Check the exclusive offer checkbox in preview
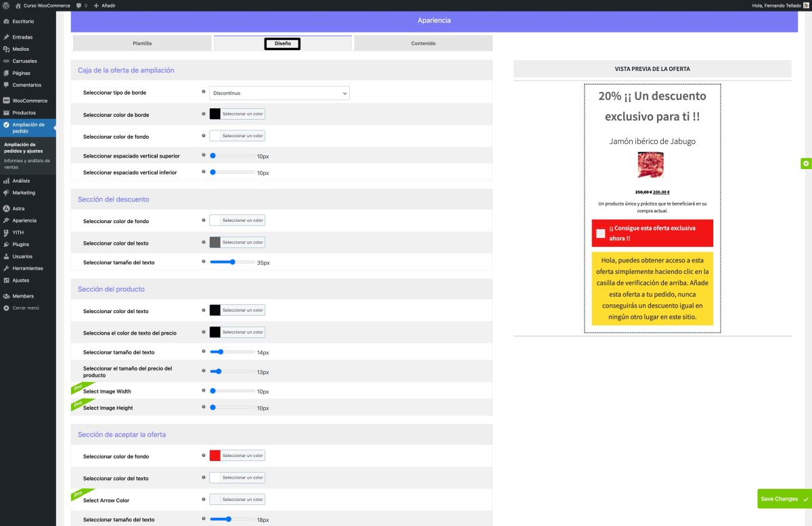The width and height of the screenshot is (812, 526). [601, 234]
